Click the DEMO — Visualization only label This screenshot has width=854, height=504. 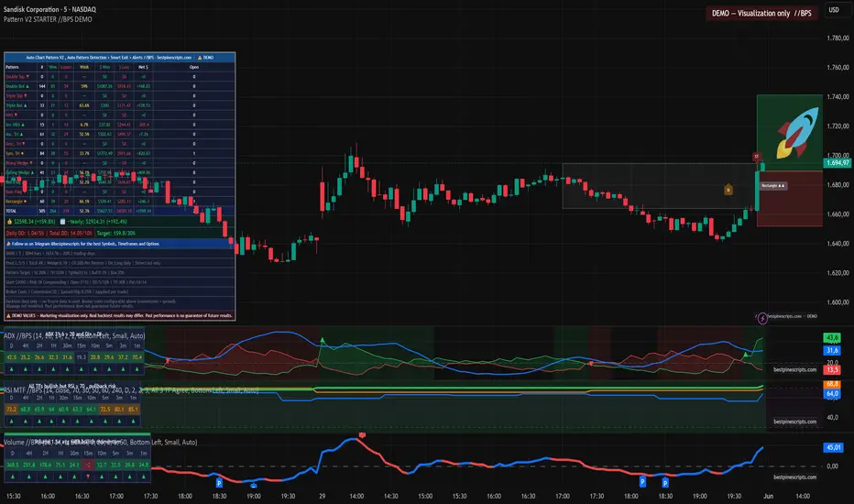tap(761, 13)
